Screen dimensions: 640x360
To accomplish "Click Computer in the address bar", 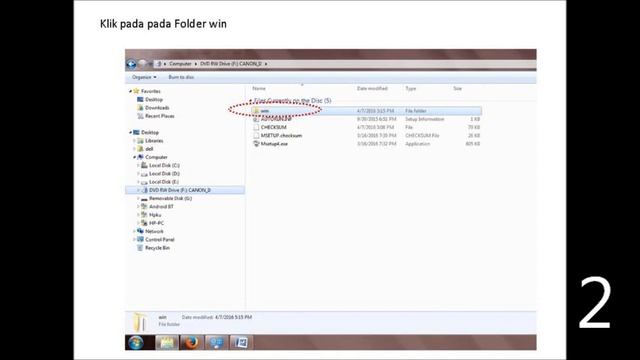I will click(180, 64).
